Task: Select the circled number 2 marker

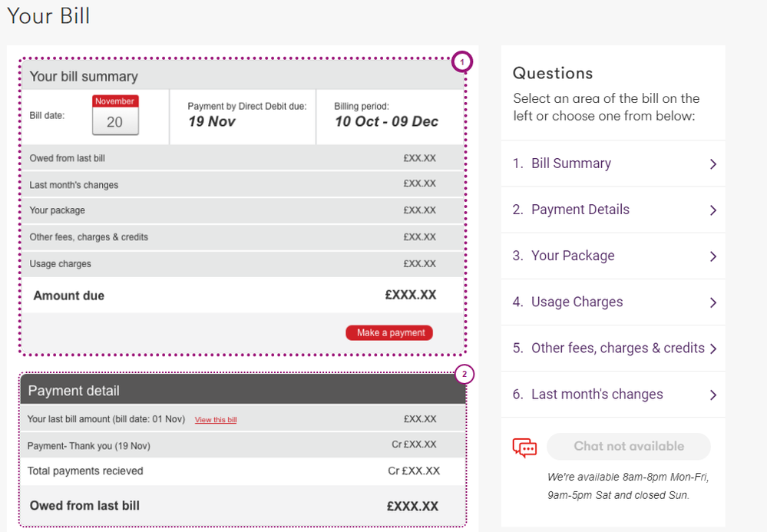Action: click(x=464, y=375)
